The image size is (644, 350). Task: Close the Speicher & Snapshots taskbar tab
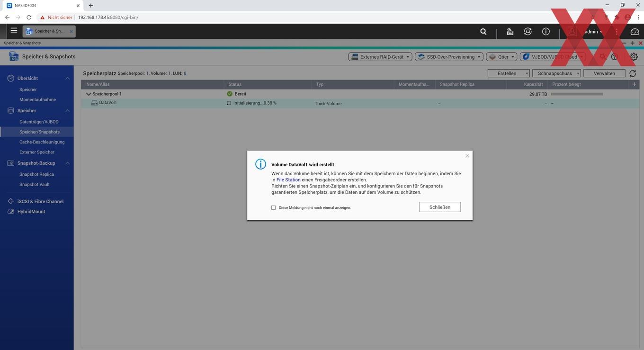click(x=72, y=31)
